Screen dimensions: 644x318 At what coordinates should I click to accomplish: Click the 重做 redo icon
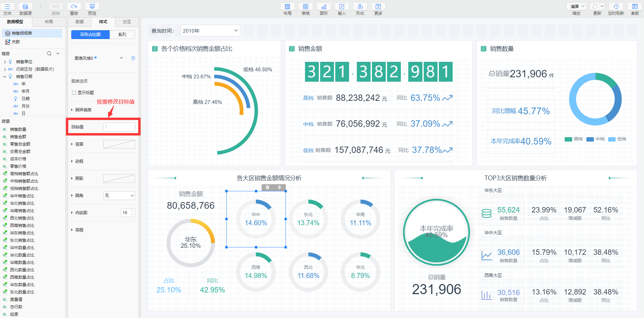point(74,7)
